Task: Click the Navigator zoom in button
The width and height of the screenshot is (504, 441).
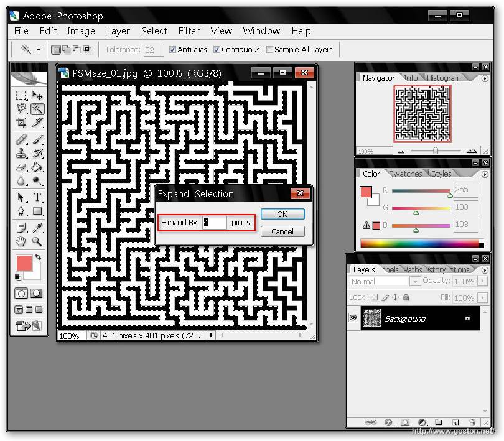Action: click(472, 151)
